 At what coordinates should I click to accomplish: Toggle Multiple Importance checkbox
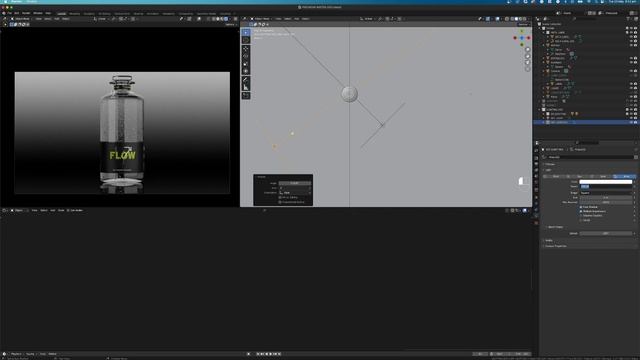tap(581, 211)
